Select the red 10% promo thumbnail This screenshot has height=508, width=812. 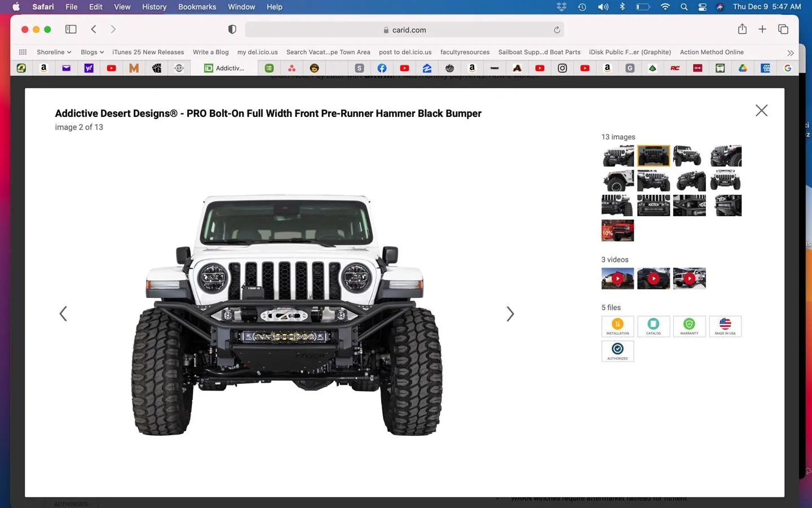point(617,230)
